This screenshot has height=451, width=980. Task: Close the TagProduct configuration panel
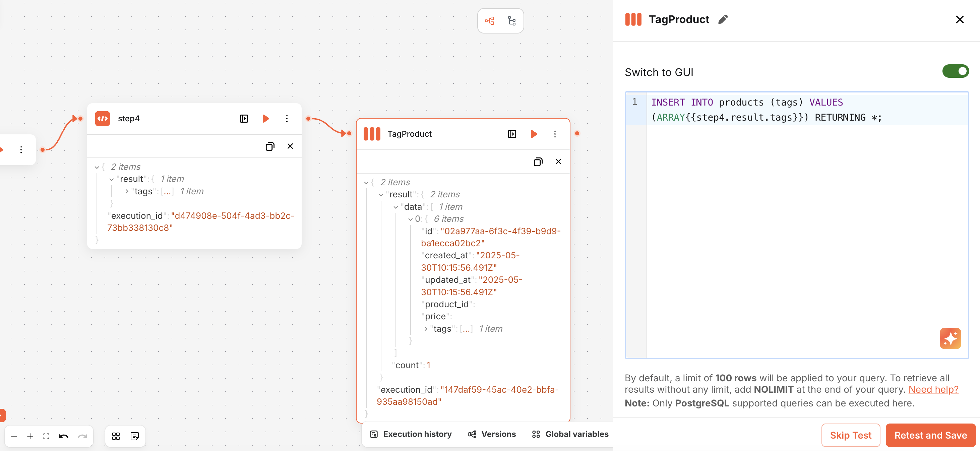(x=960, y=19)
